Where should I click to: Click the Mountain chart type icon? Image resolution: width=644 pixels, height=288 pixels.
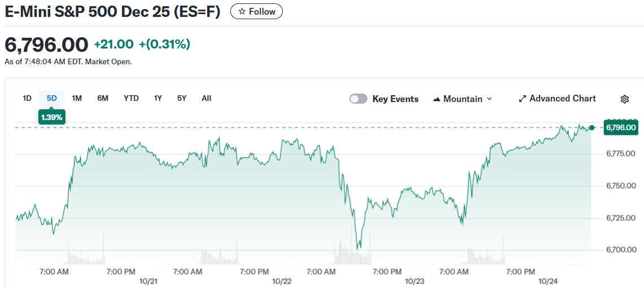point(436,99)
